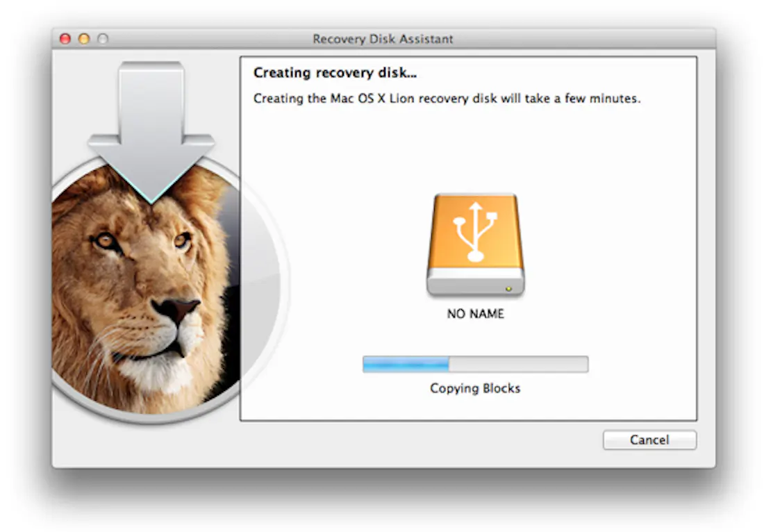Click the Copying Blocks status text

[x=475, y=388]
